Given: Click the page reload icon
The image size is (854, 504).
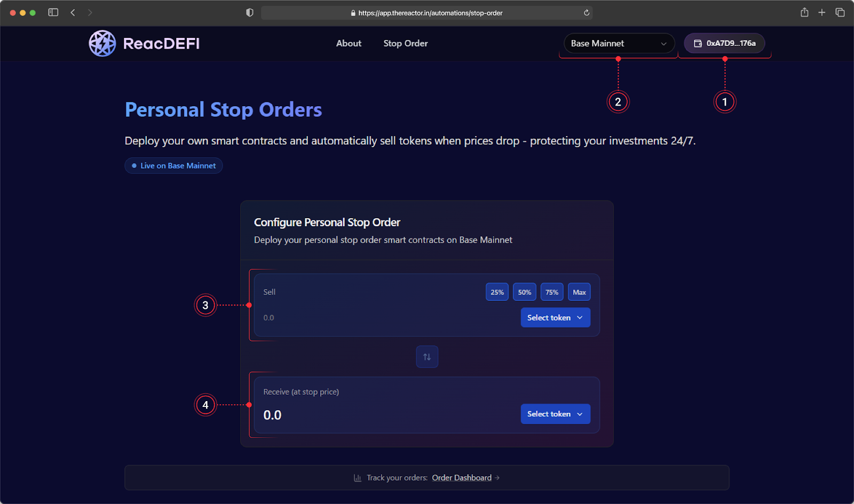Looking at the screenshot, I should [x=586, y=13].
